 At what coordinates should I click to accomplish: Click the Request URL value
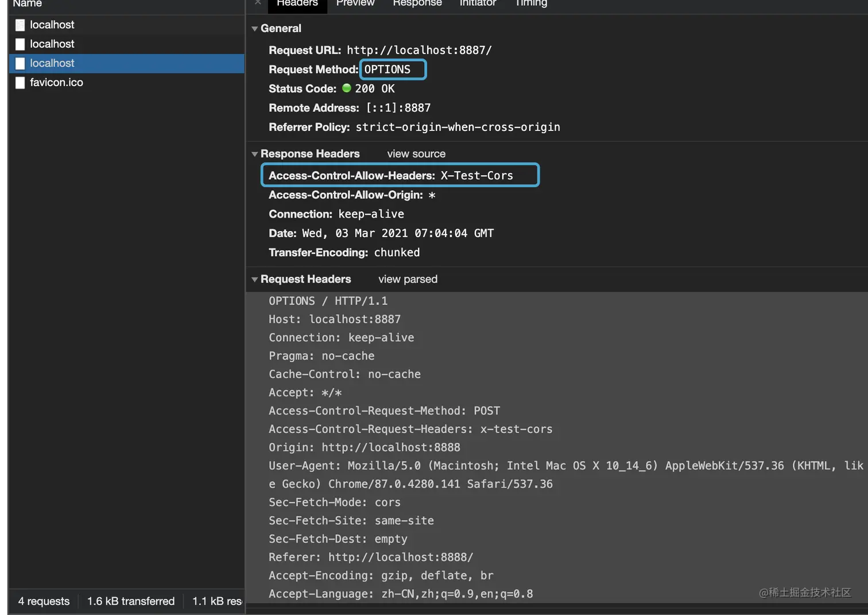click(x=419, y=51)
